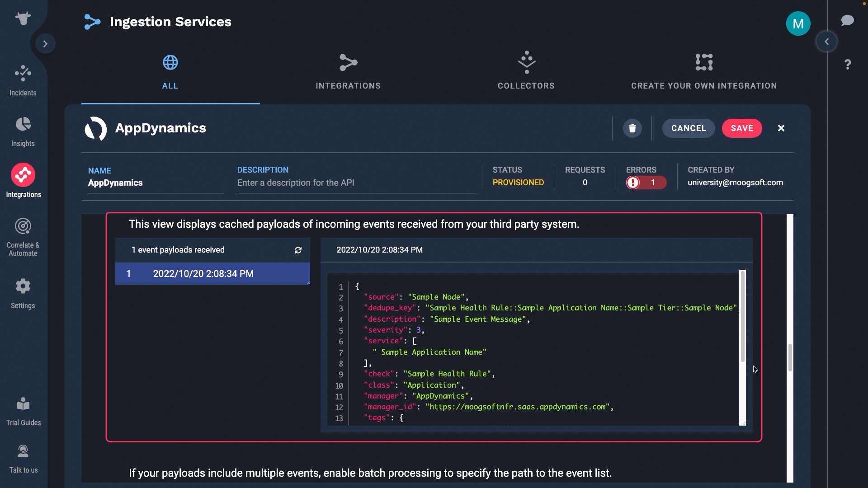This screenshot has height=488, width=868.
Task: Click the "manager_id" URL value
Action: click(517, 407)
